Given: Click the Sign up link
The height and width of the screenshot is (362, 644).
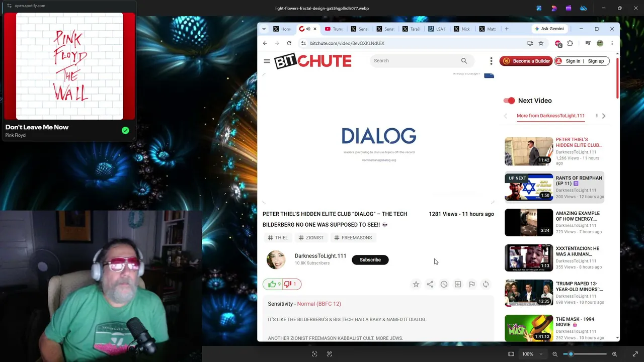Looking at the screenshot, I should (x=596, y=61).
